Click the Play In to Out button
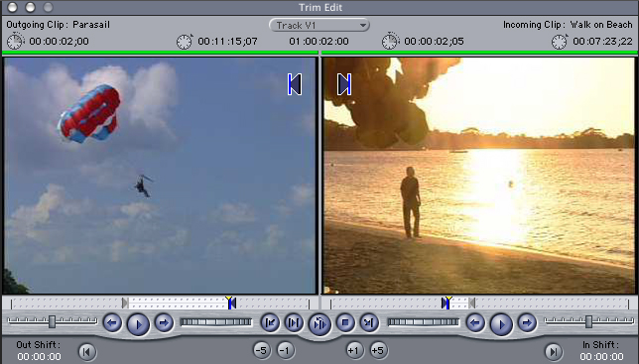The height and width of the screenshot is (364, 639). pyautogui.click(x=294, y=323)
